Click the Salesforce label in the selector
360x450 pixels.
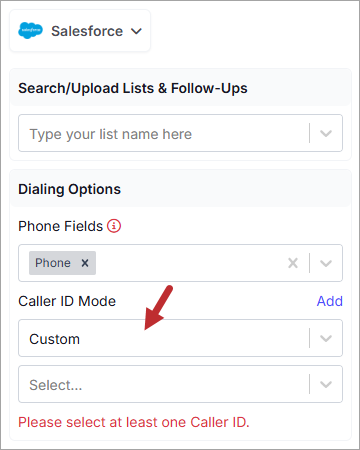pyautogui.click(x=87, y=31)
